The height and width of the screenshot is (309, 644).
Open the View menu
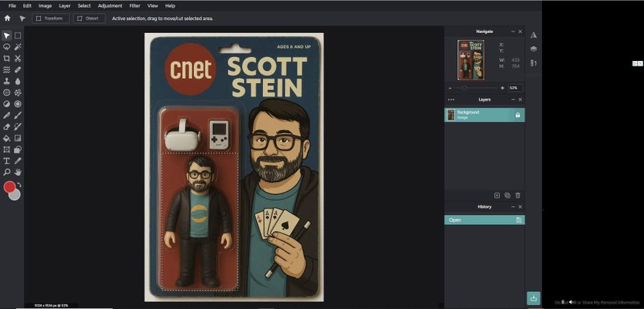[152, 5]
